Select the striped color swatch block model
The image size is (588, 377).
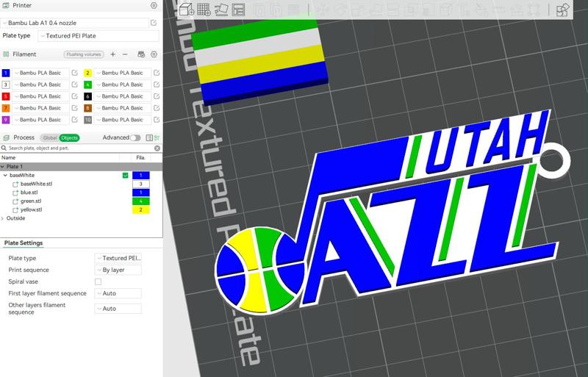pyautogui.click(x=259, y=62)
